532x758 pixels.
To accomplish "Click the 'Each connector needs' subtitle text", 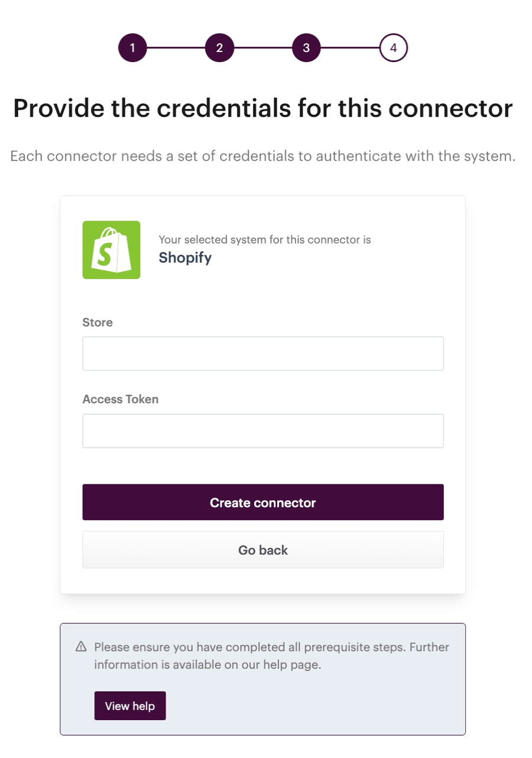I will pos(262,157).
